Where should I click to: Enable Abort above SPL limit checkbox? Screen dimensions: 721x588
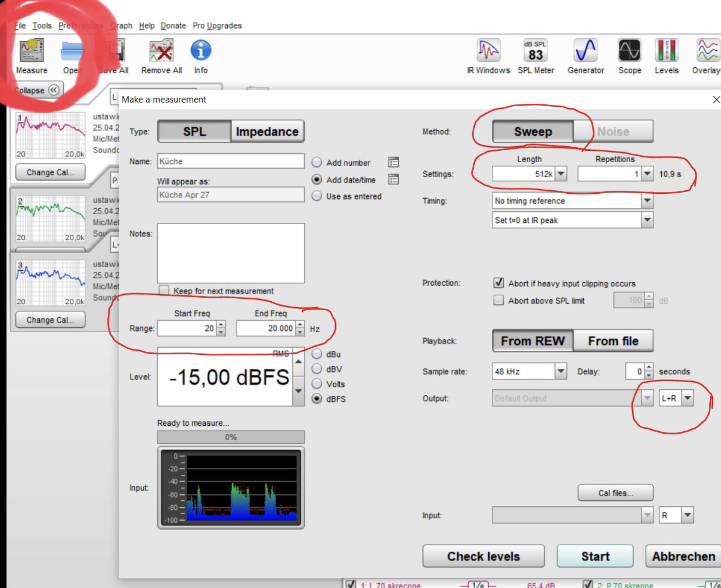498,300
